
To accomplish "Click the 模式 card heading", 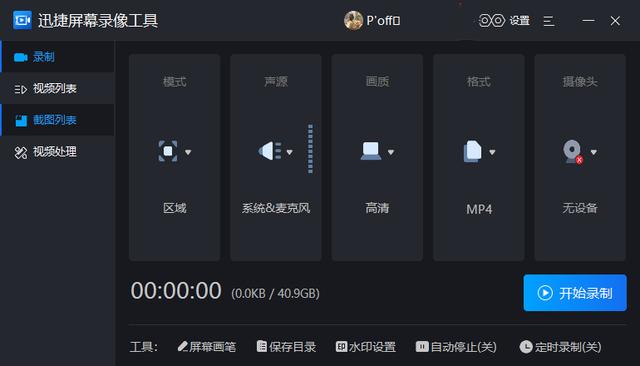I will (x=174, y=82).
